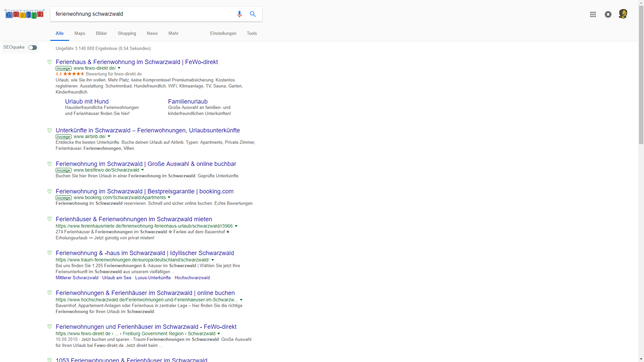644x362 pixels.
Task: Click shield icon beside FeWo-direkt ad result
Action: click(x=50, y=62)
